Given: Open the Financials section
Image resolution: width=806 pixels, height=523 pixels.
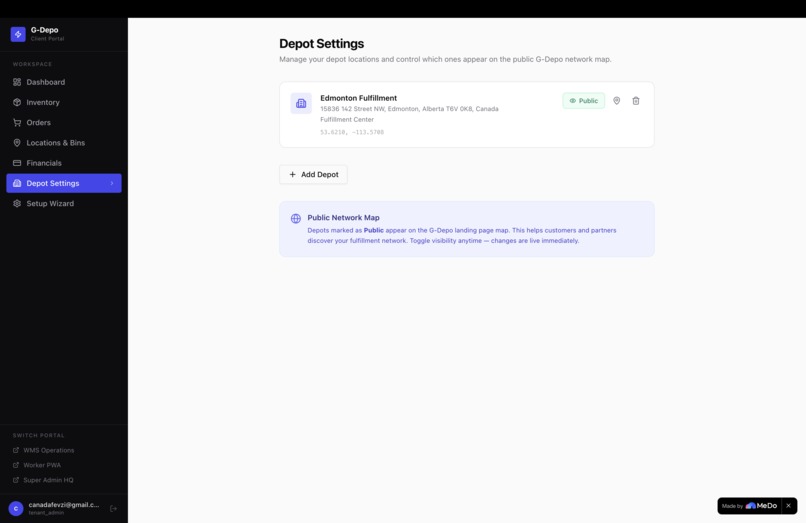Looking at the screenshot, I should coord(64,163).
